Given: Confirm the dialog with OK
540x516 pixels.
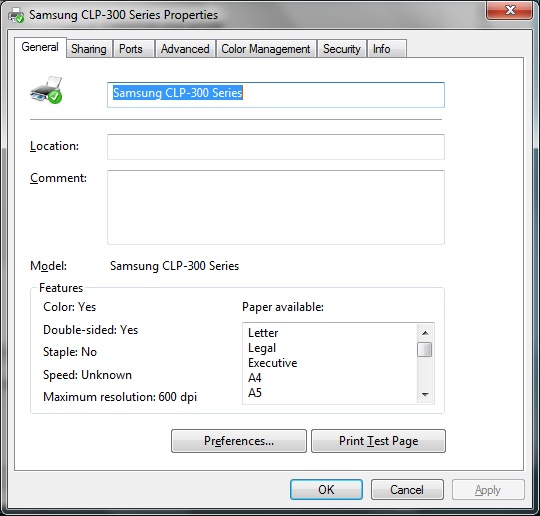Looking at the screenshot, I should tap(326, 489).
